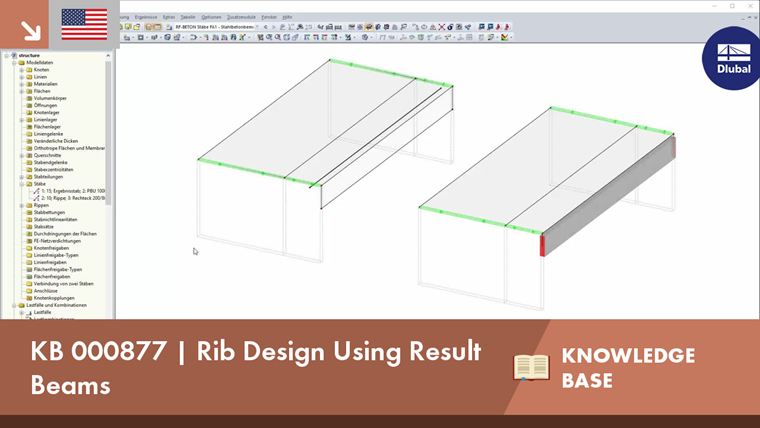
Task: Click the US flag language icon
Action: tap(84, 24)
